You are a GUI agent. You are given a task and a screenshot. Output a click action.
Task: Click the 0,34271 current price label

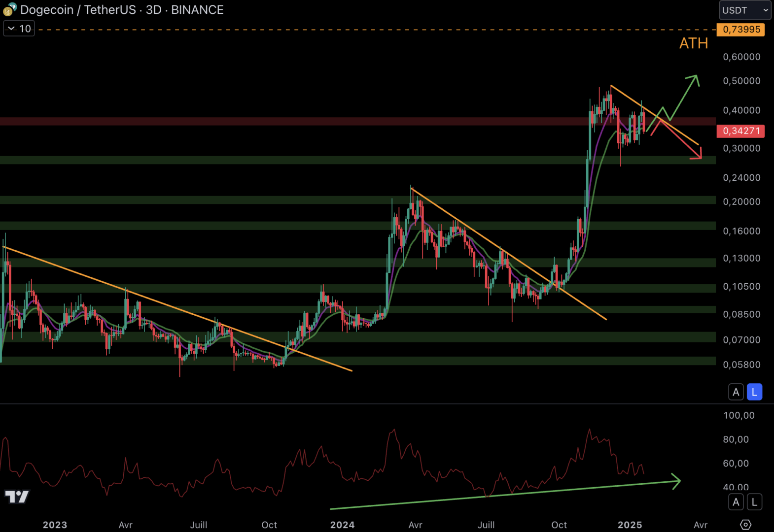point(740,131)
